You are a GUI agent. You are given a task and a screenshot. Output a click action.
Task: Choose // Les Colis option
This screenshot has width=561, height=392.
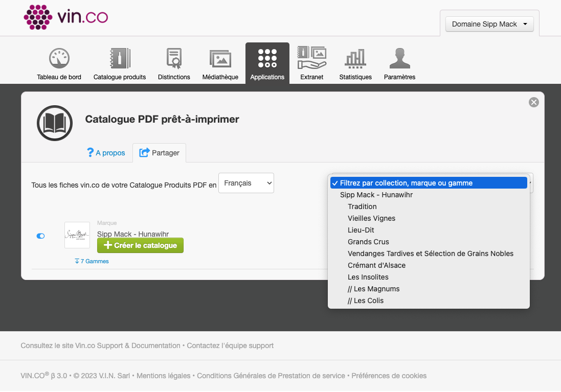(429, 301)
